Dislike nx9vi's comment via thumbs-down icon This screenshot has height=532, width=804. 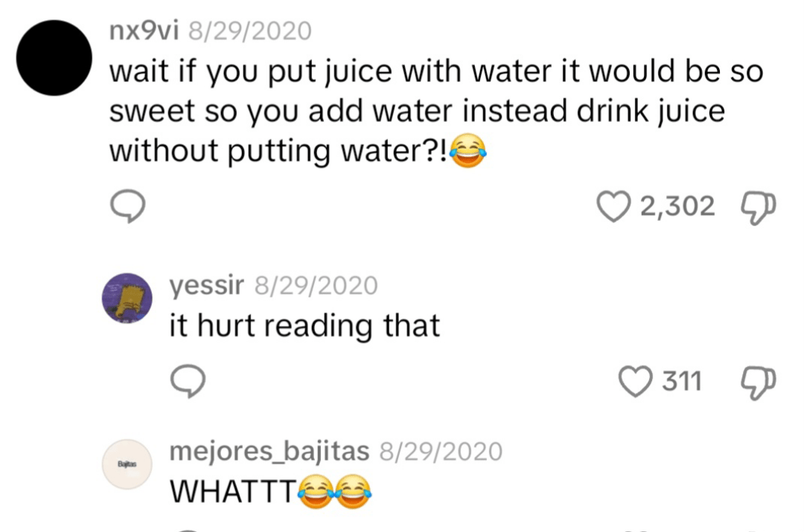click(x=757, y=208)
